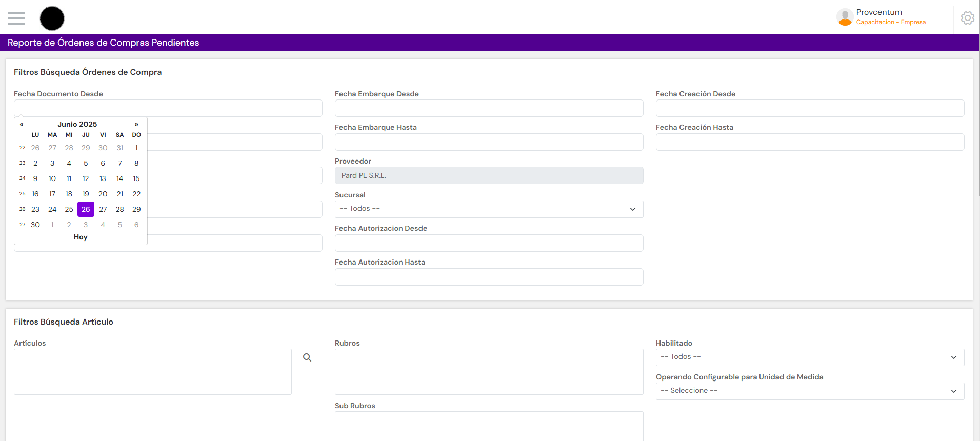Focus the Fecha Creación Desde field
The width and height of the screenshot is (980, 441).
[810, 108]
